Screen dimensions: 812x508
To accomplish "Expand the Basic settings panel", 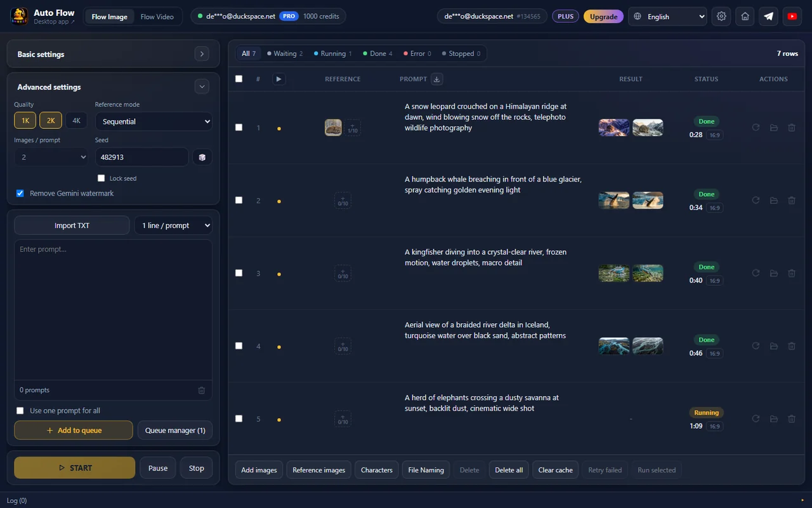I will click(202, 54).
